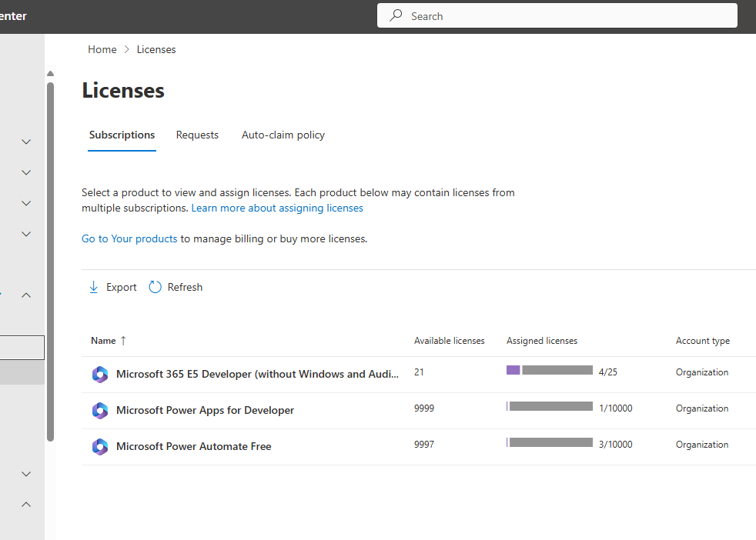Select the Subscriptions tab
Viewport: 756px width, 540px height.
(x=122, y=135)
